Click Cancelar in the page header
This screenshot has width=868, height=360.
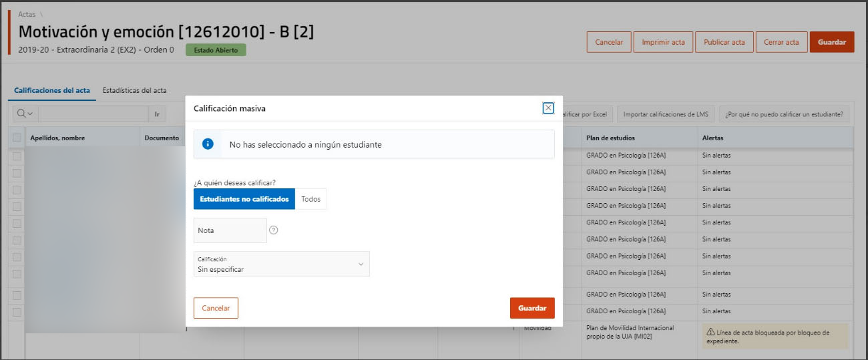tap(609, 42)
